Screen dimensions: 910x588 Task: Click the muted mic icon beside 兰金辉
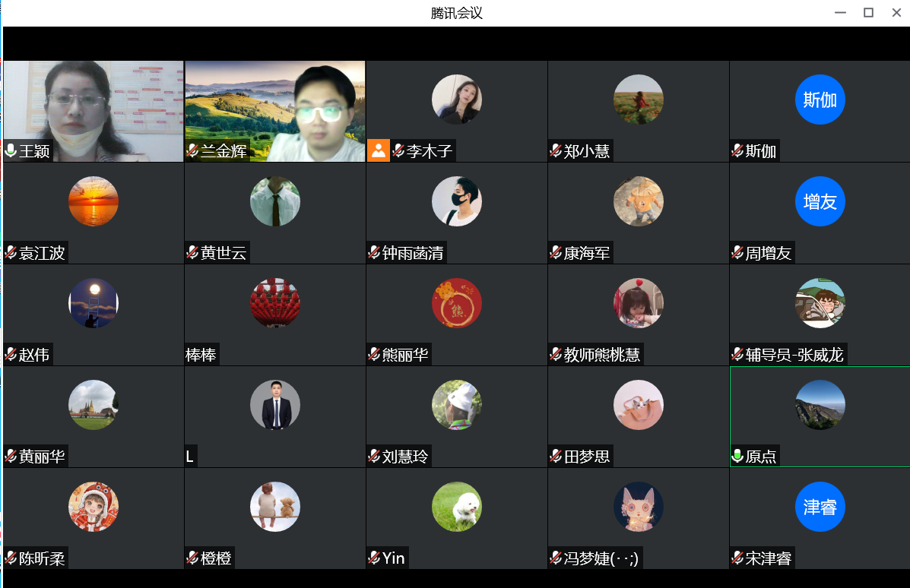(192, 150)
